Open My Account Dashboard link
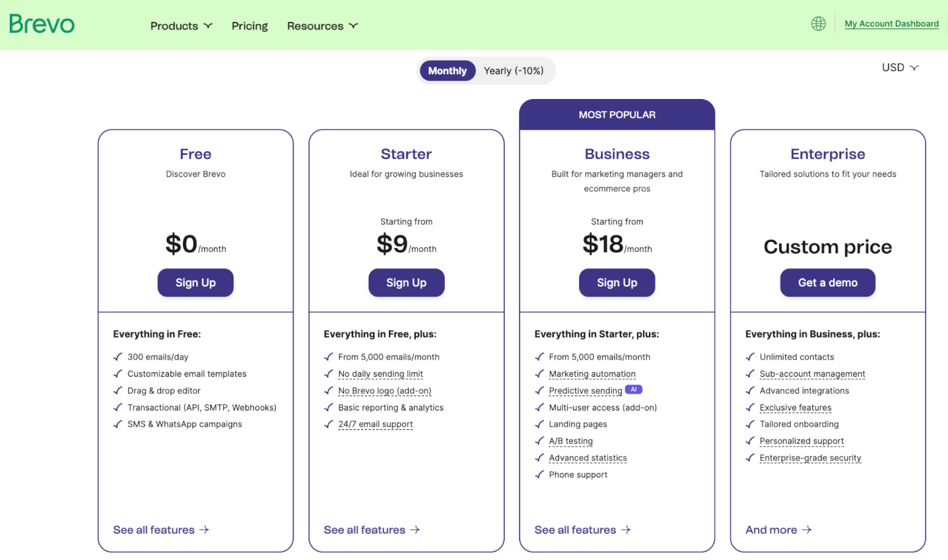The image size is (948, 560). 891,24
